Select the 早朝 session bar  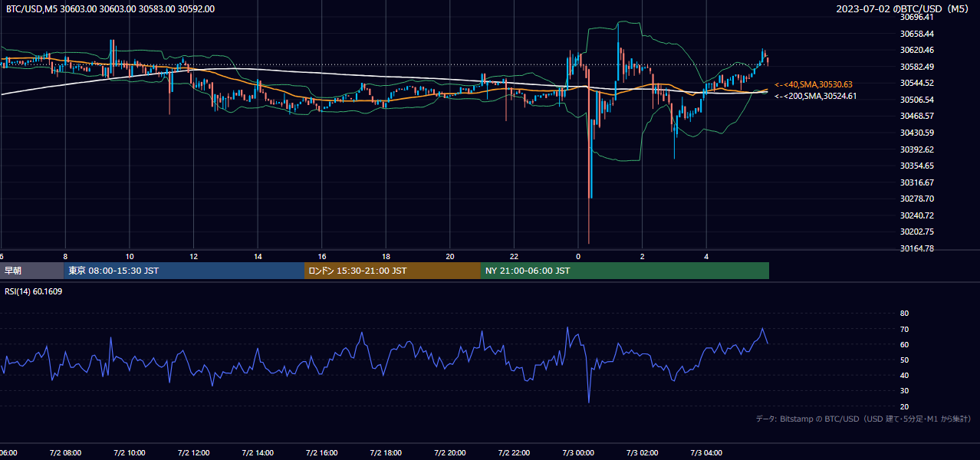[31, 271]
